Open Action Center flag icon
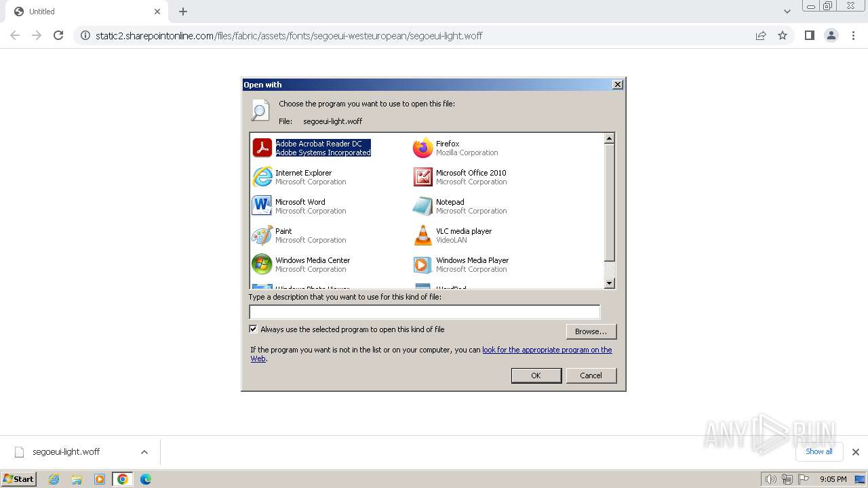Viewport: 868px width, 488px height. click(x=804, y=479)
